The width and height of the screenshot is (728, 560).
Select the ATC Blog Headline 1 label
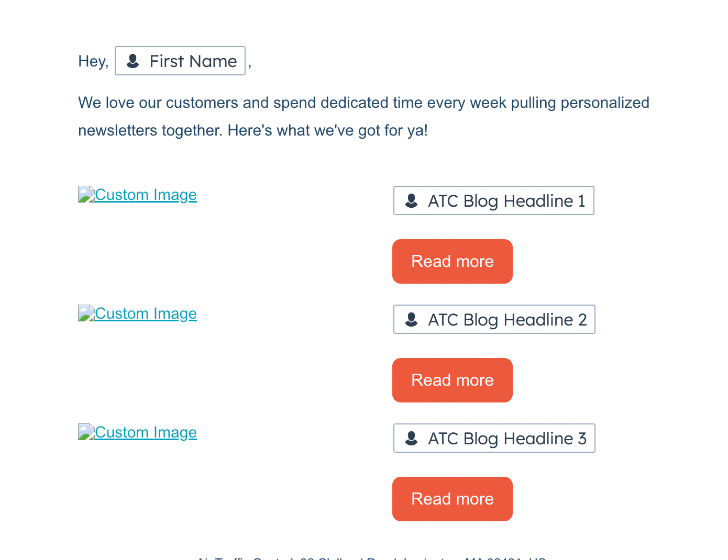[506, 201]
